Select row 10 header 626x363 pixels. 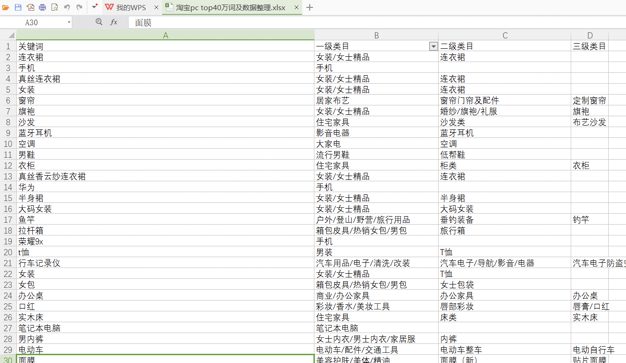click(x=8, y=144)
